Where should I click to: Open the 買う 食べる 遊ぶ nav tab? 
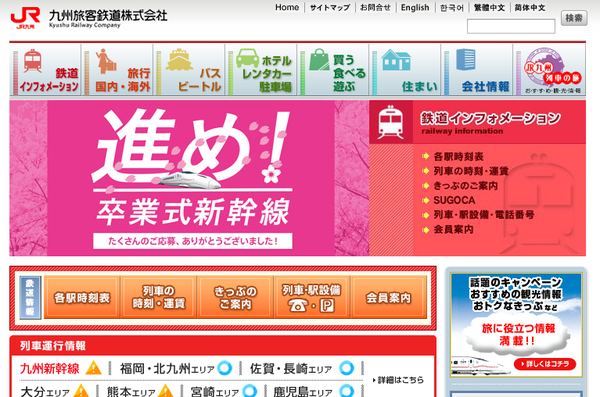tap(333, 70)
